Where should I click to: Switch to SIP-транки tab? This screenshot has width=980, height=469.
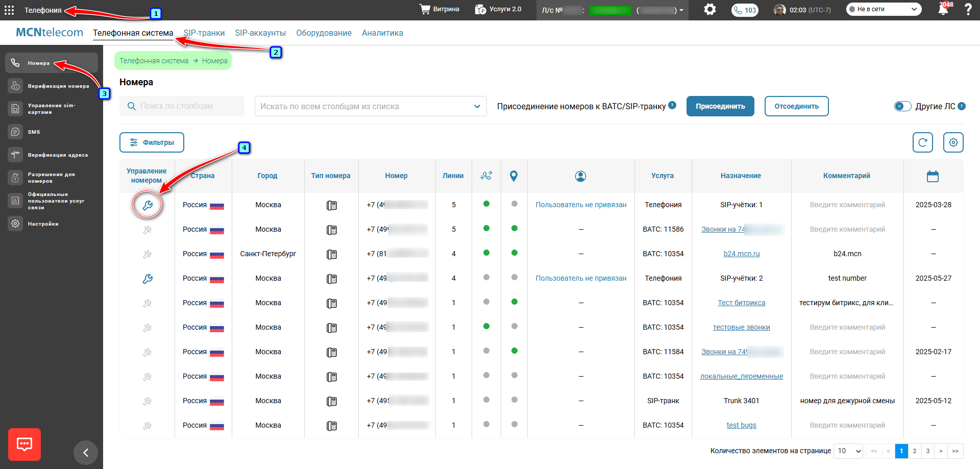(204, 33)
